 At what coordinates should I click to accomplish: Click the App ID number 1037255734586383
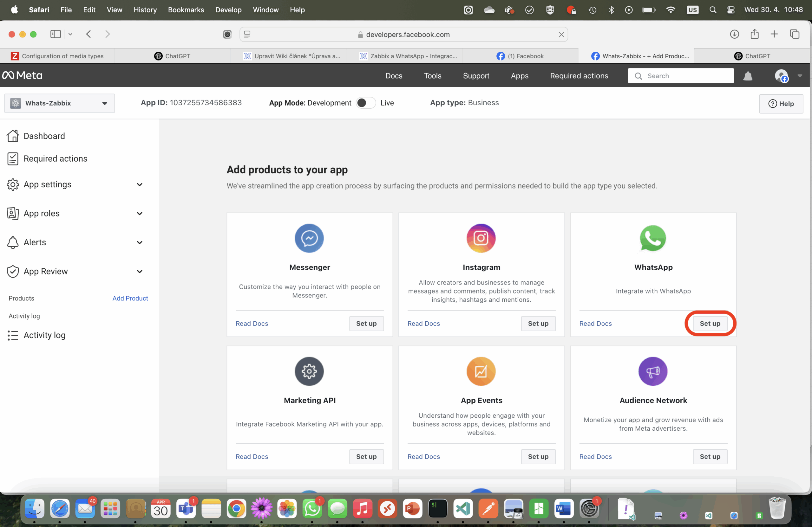tap(206, 103)
